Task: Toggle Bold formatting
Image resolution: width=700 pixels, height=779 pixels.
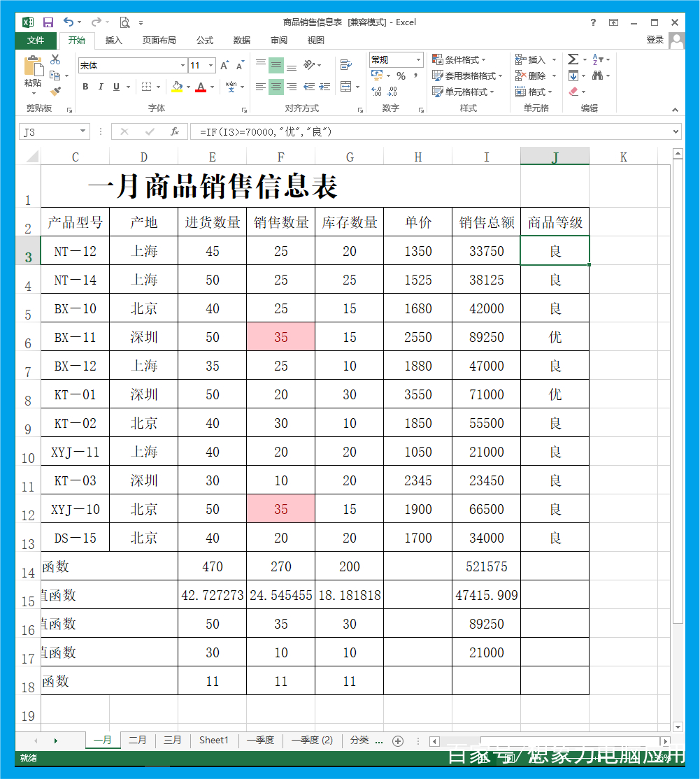Action: 85,87
